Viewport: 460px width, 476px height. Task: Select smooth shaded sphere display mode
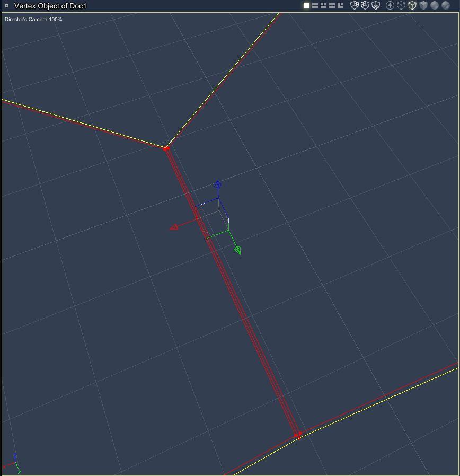435,5
